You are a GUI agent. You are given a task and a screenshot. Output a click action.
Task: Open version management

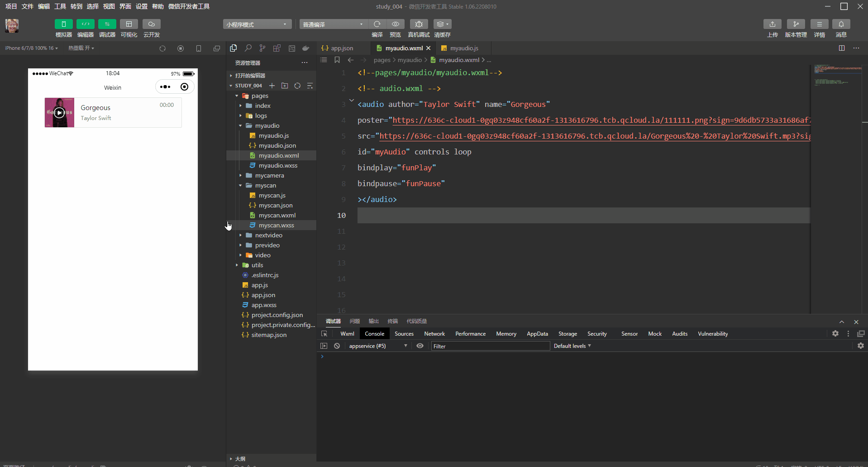796,24
